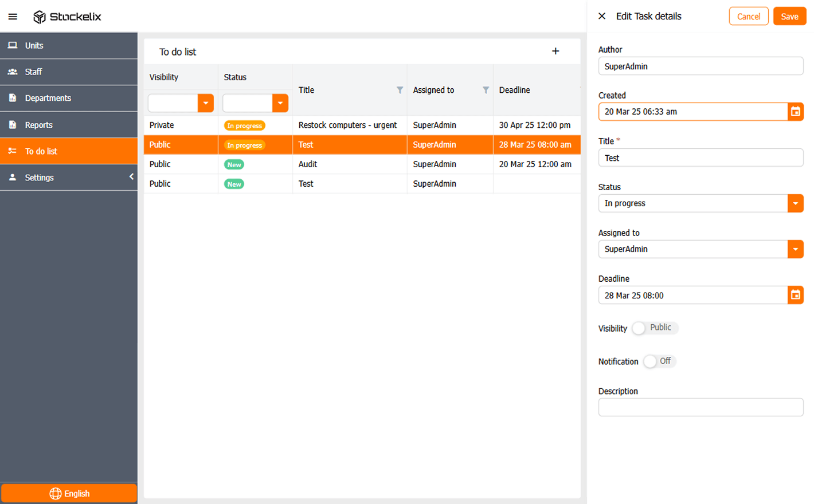Click the Staff people icon in sidebar

tap(12, 72)
